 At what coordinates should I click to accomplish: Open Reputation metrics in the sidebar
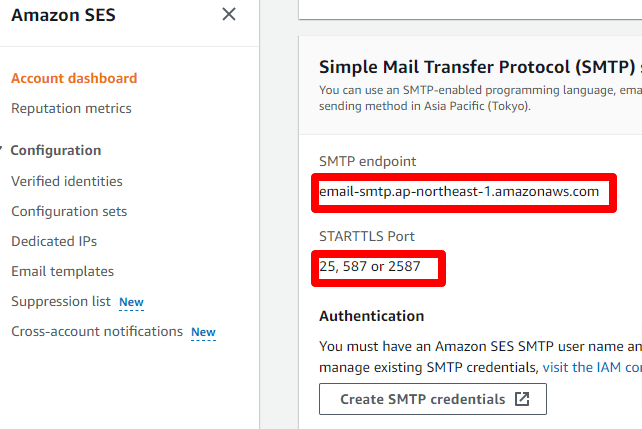pyautogui.click(x=71, y=108)
